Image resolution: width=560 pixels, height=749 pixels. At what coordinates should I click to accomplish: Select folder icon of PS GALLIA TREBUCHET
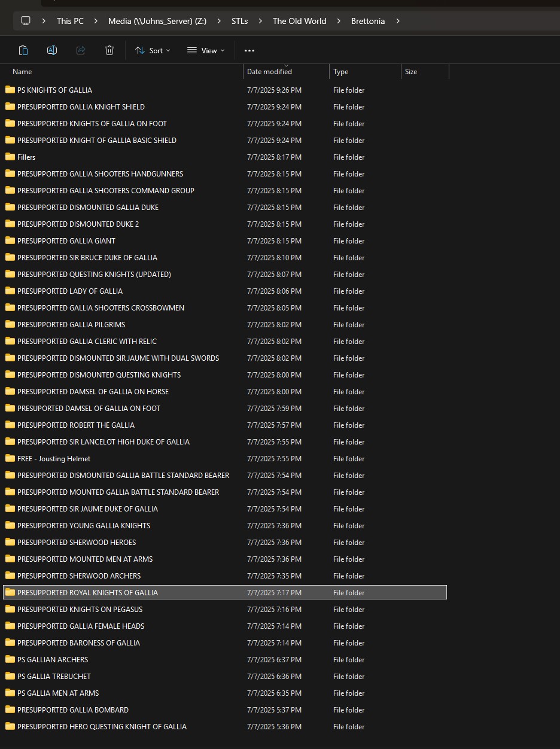10,676
